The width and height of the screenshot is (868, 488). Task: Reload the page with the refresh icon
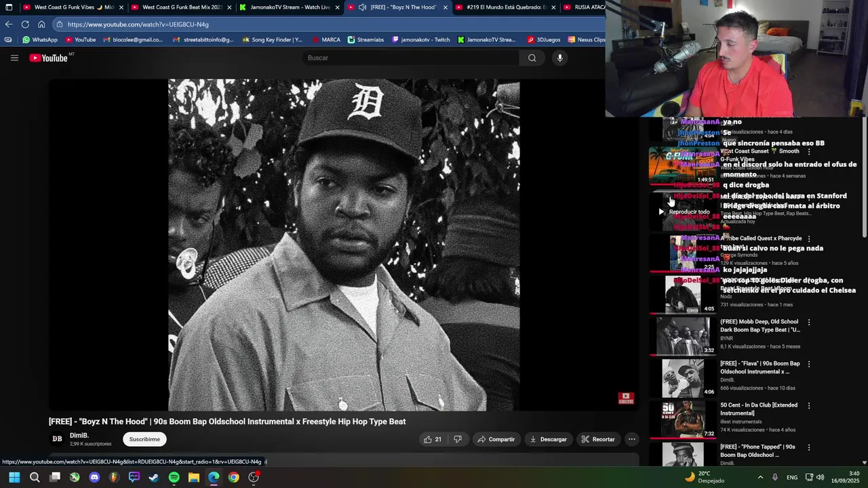point(25,24)
